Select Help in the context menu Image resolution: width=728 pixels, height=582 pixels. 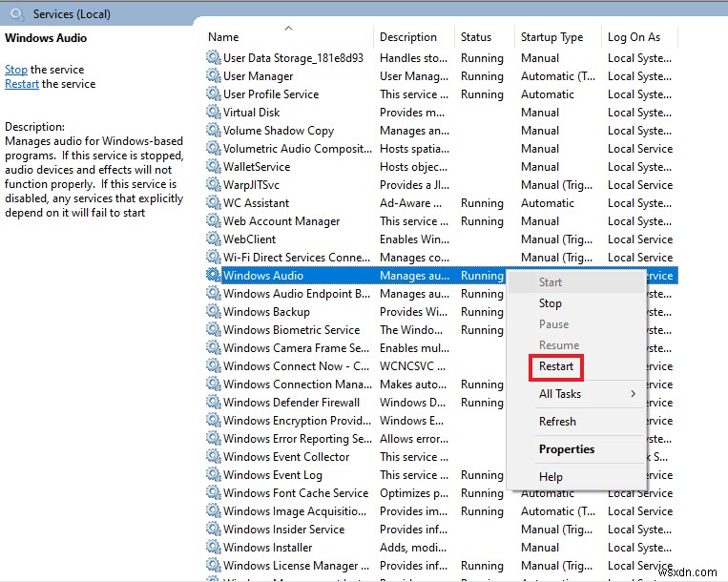tap(551, 477)
